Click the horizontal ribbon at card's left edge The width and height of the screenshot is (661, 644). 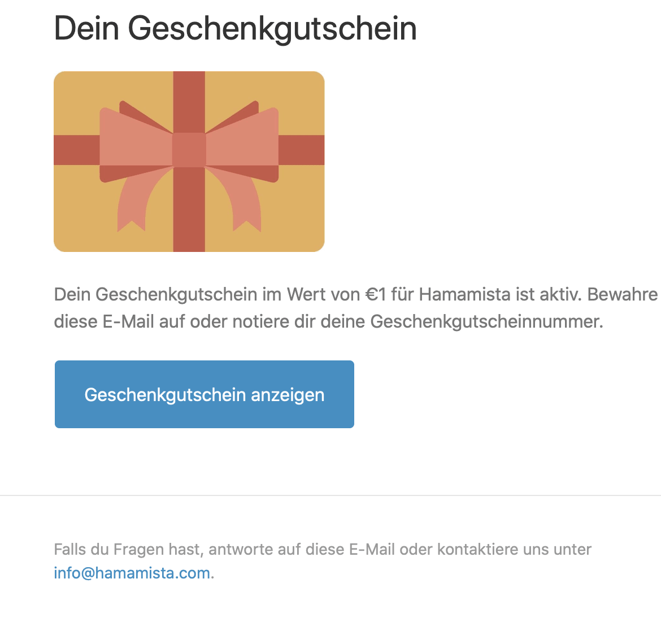(77, 150)
